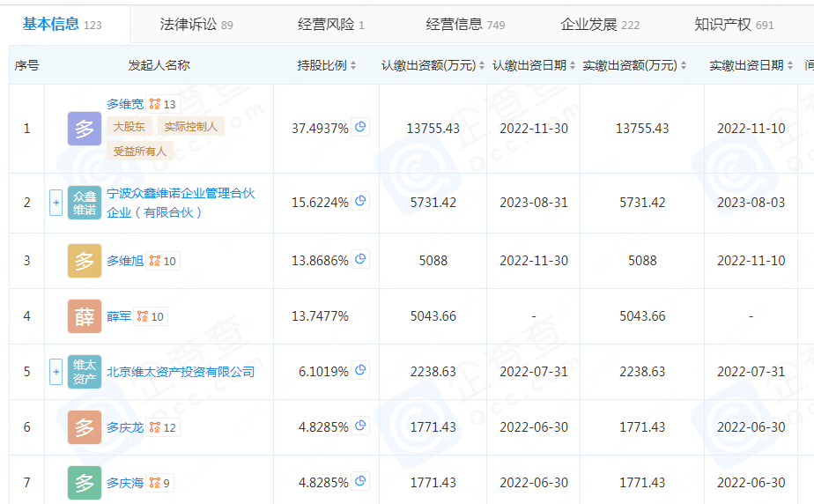Open 多庆龙 shareholder link

125,427
